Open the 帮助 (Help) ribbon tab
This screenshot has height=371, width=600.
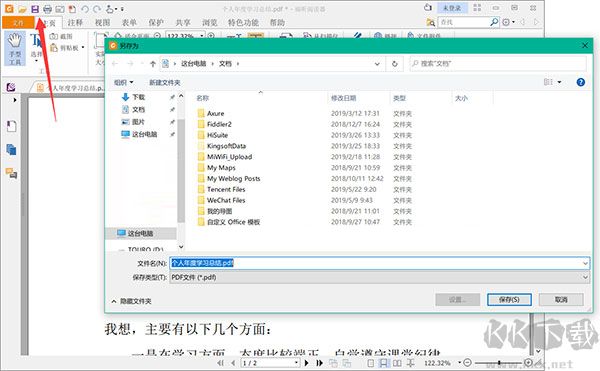(x=277, y=23)
